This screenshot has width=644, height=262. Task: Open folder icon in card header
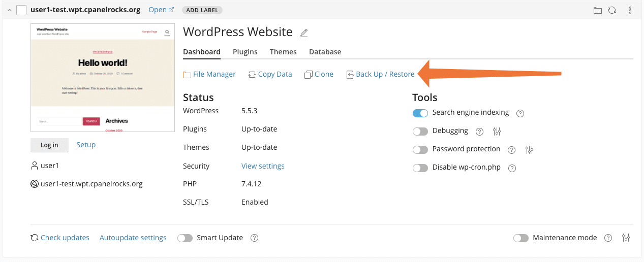click(598, 10)
